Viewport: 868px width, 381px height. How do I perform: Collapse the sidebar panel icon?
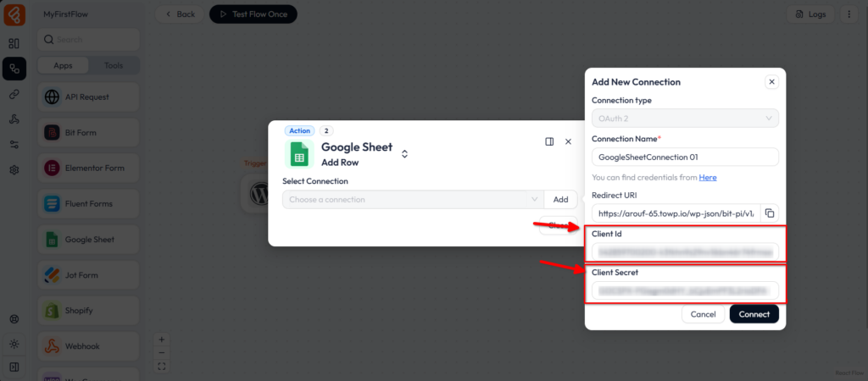14,367
